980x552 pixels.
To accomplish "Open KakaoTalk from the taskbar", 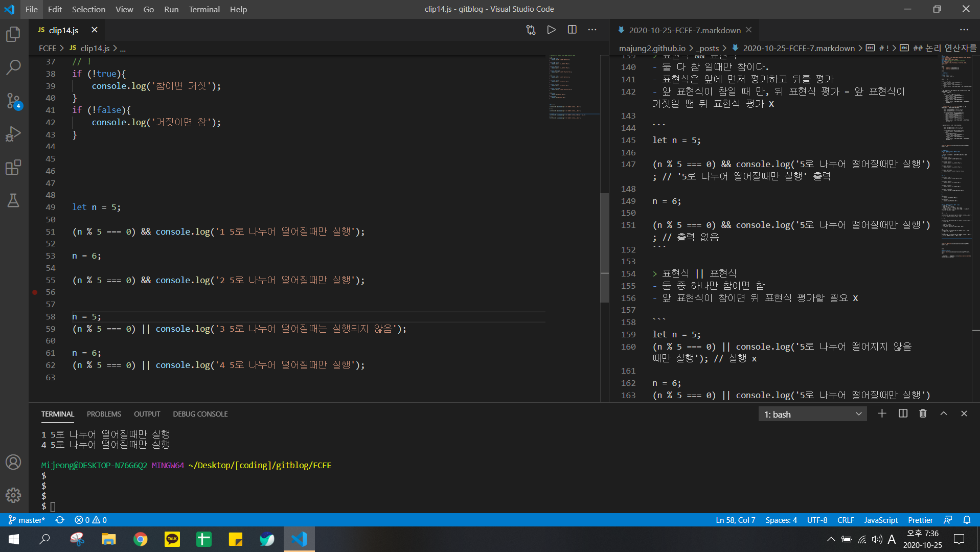I will [172, 539].
